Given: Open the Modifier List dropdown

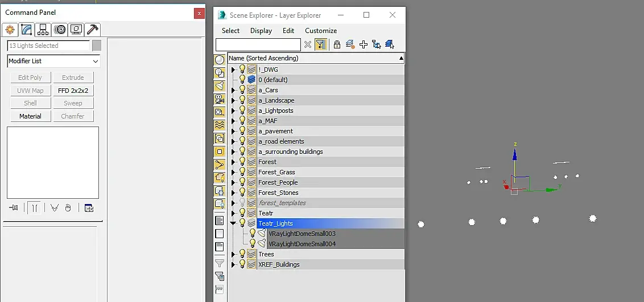Looking at the screenshot, I should pos(53,61).
